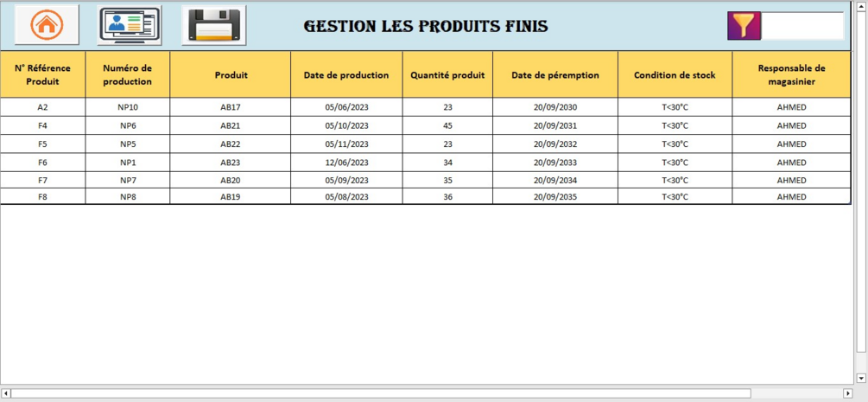Select reference cell F8
868x402 pixels.
point(42,197)
